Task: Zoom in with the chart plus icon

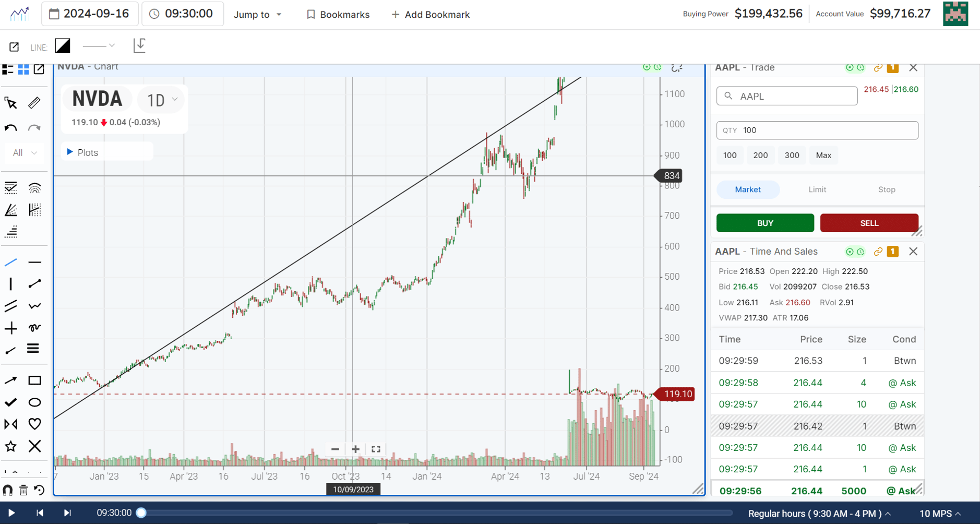Action: (355, 448)
